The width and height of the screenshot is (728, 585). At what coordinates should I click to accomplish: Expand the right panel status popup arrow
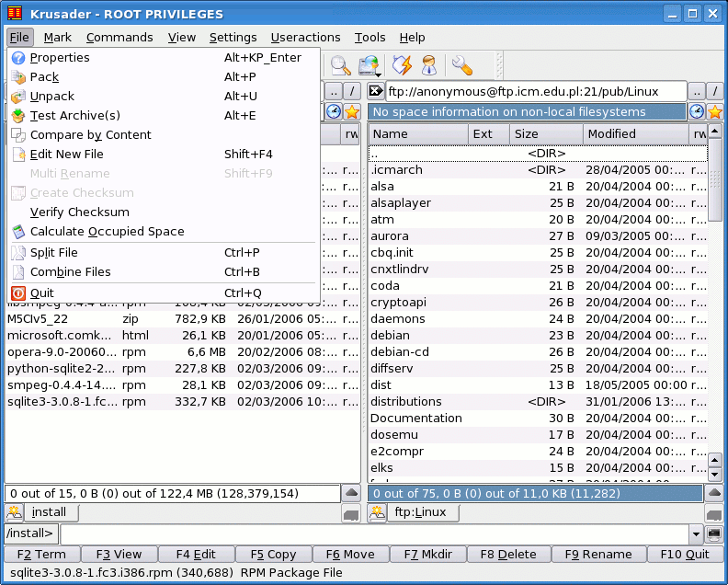(714, 493)
